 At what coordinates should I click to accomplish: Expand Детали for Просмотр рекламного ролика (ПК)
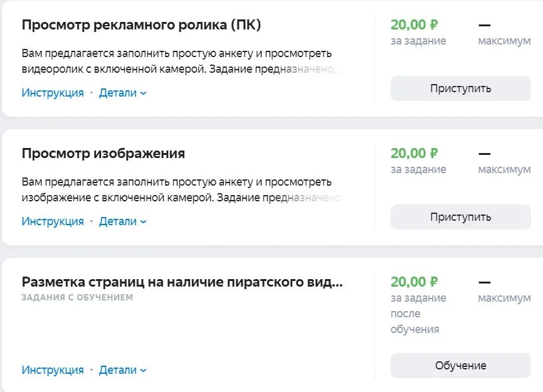coord(122,93)
